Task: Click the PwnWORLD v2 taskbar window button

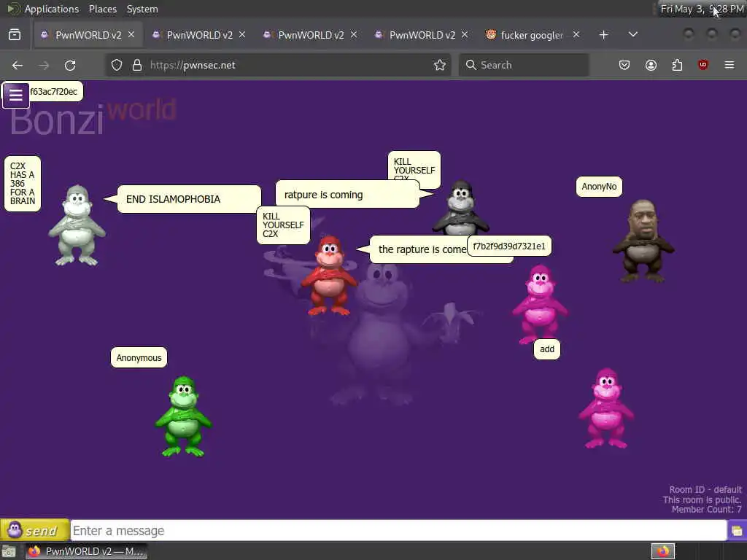Action: click(86, 551)
